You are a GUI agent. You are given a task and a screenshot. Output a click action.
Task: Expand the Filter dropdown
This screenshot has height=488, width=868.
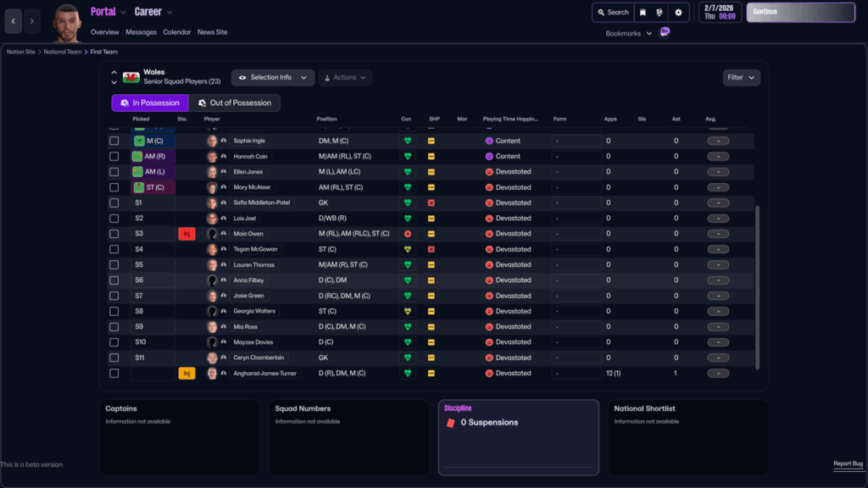coord(741,77)
